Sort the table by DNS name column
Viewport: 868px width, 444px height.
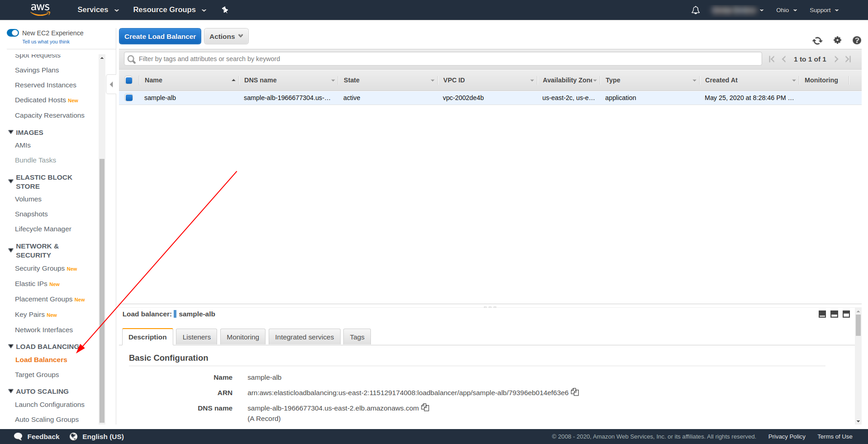[x=289, y=80]
